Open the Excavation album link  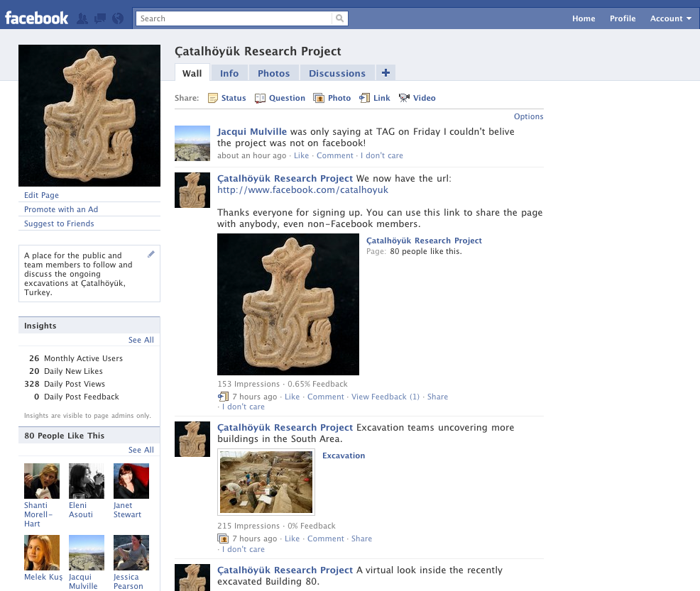point(344,455)
